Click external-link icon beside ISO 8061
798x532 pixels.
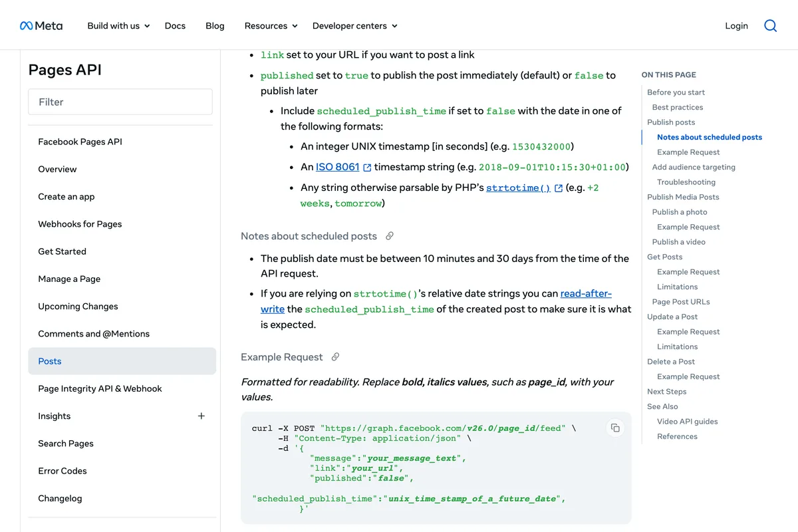click(x=367, y=168)
